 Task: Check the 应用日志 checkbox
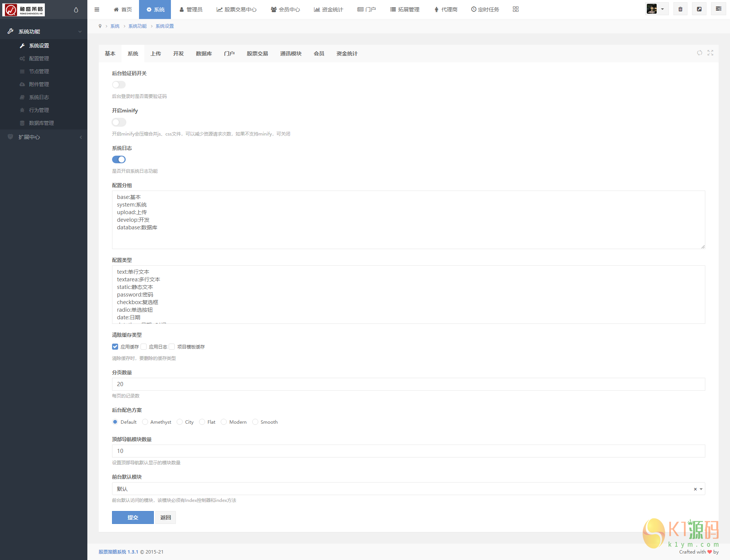pos(144,347)
